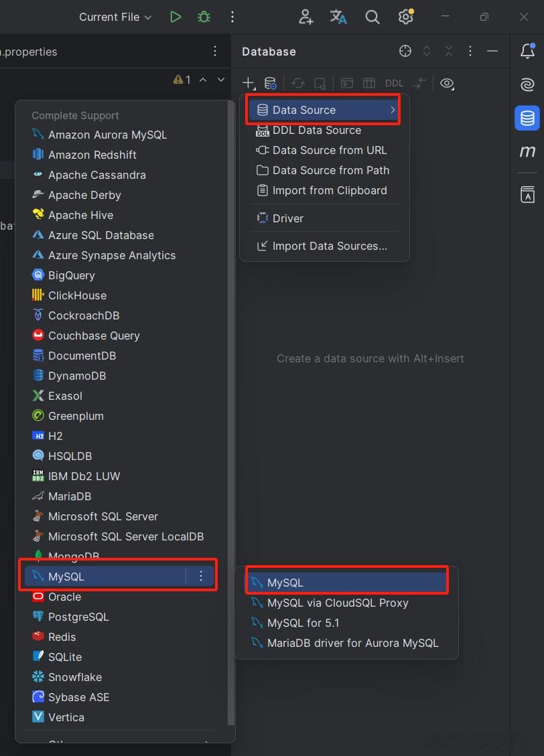Open the Code With Me add-user icon
This screenshot has width=544, height=756.
tap(305, 17)
